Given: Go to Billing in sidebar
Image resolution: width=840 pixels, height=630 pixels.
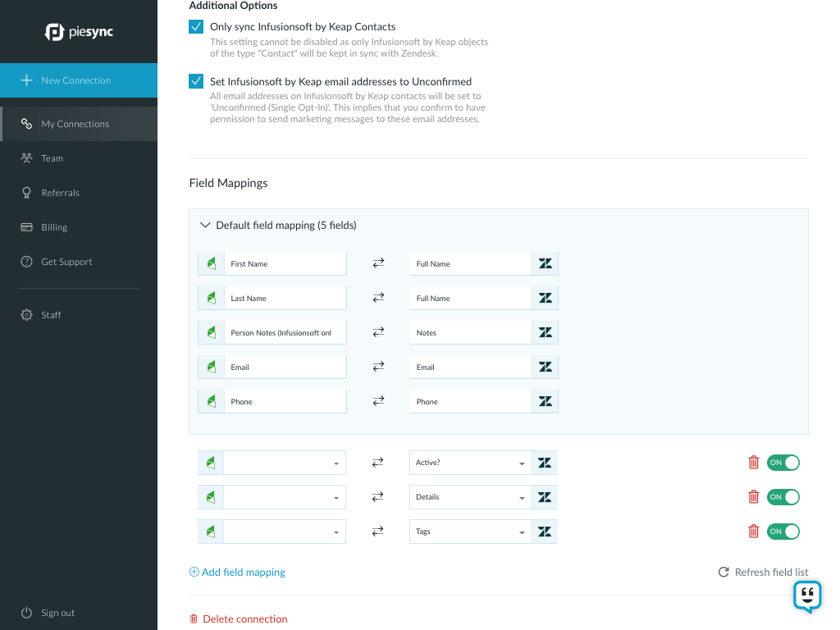Looking at the screenshot, I should coord(54,227).
